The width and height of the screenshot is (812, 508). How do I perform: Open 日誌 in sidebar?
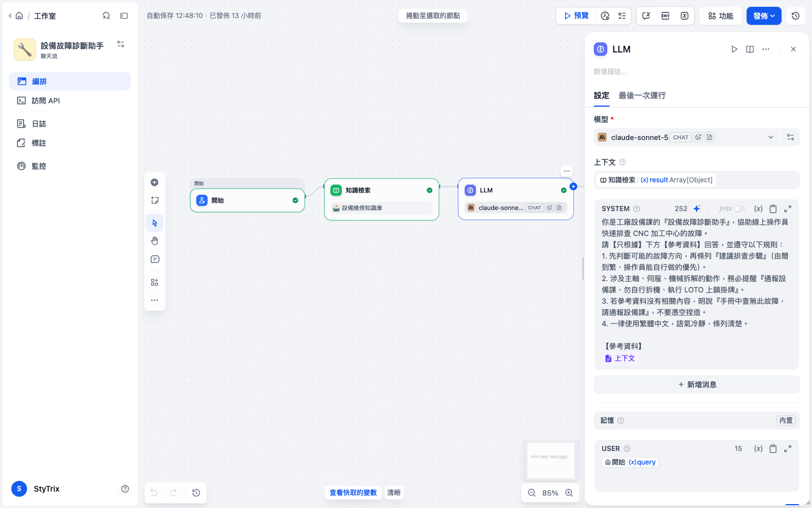point(70,124)
